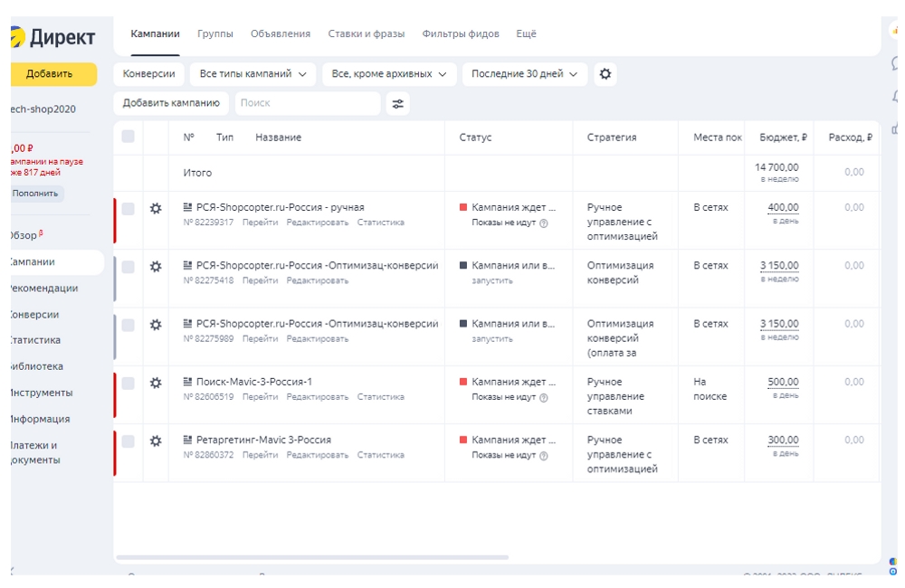Open gear menu for the Поиск-Mavic-3-Россия-1 campaign
This screenshot has height=588, width=905.
click(x=156, y=383)
